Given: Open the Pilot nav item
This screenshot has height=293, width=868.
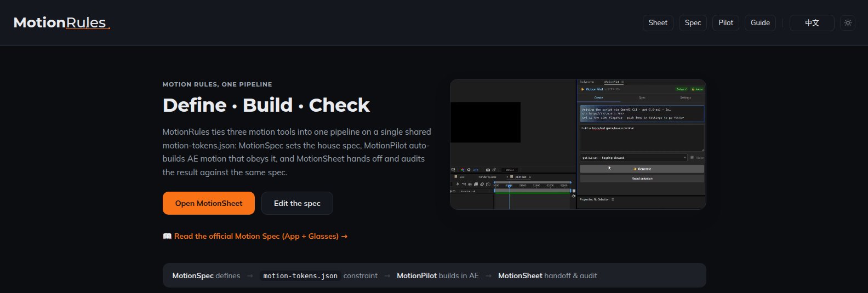Looking at the screenshot, I should point(726,23).
